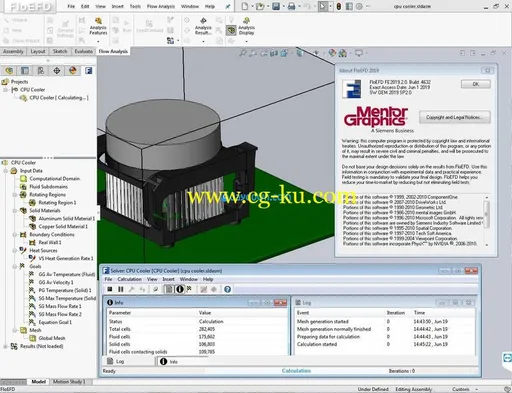Screen dimensions: 512x393
Task: Collapse the Solid Materials tree node
Action: point(15,211)
